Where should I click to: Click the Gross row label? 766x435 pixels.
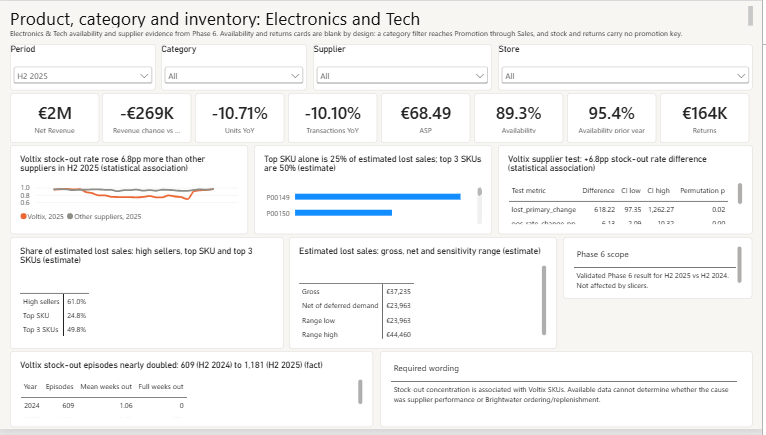pyautogui.click(x=311, y=291)
